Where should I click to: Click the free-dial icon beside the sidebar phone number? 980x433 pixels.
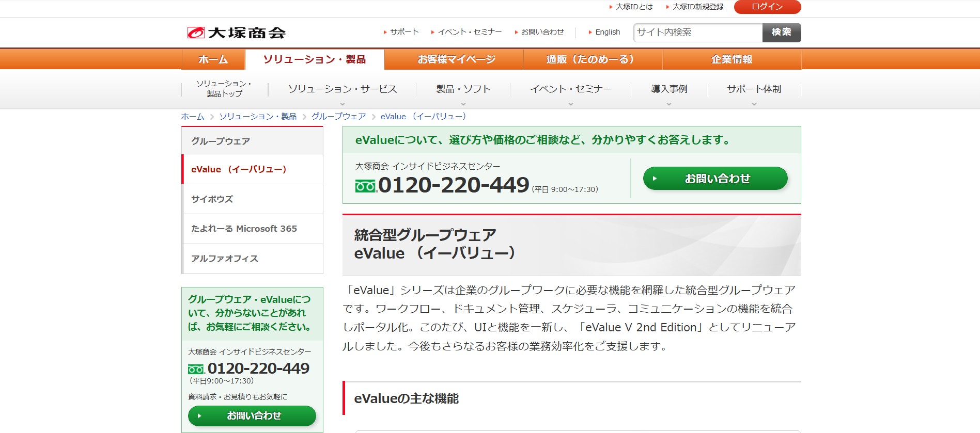[196, 369]
